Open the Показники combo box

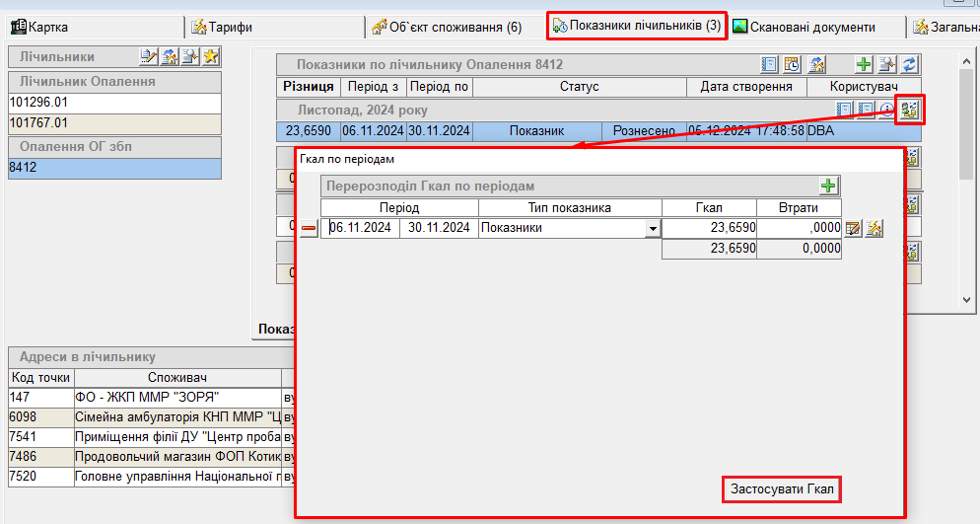(560, 228)
